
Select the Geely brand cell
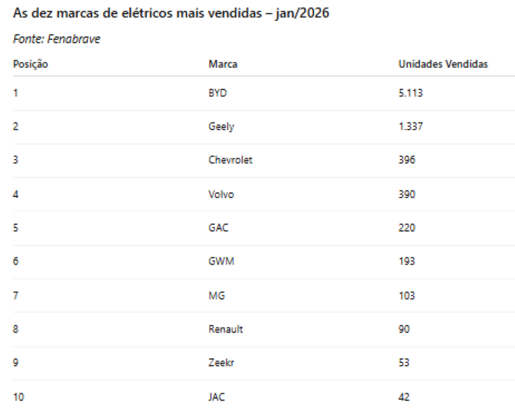tap(221, 127)
